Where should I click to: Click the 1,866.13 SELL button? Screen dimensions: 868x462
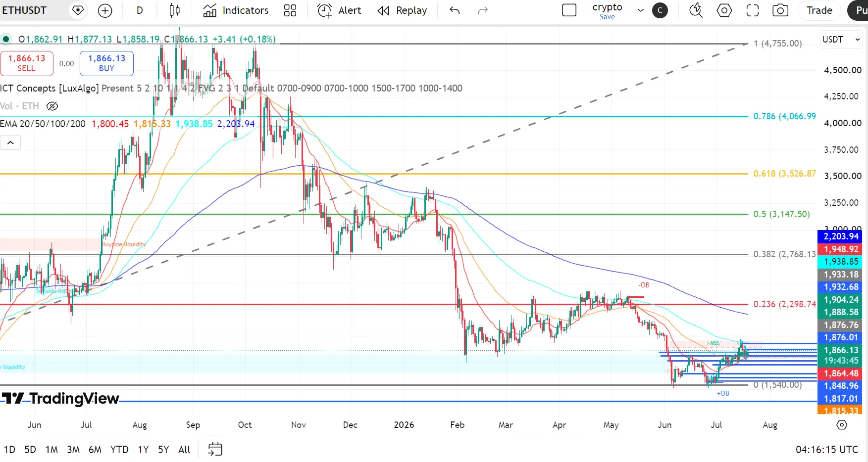(27, 63)
